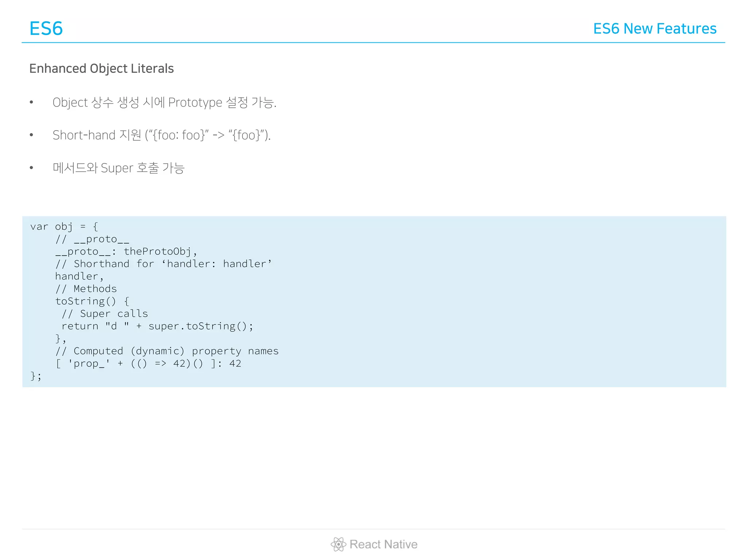Image resolution: width=747 pixels, height=560 pixels.
Task: Click the "ES6 New Features" header text
Action: click(x=655, y=28)
